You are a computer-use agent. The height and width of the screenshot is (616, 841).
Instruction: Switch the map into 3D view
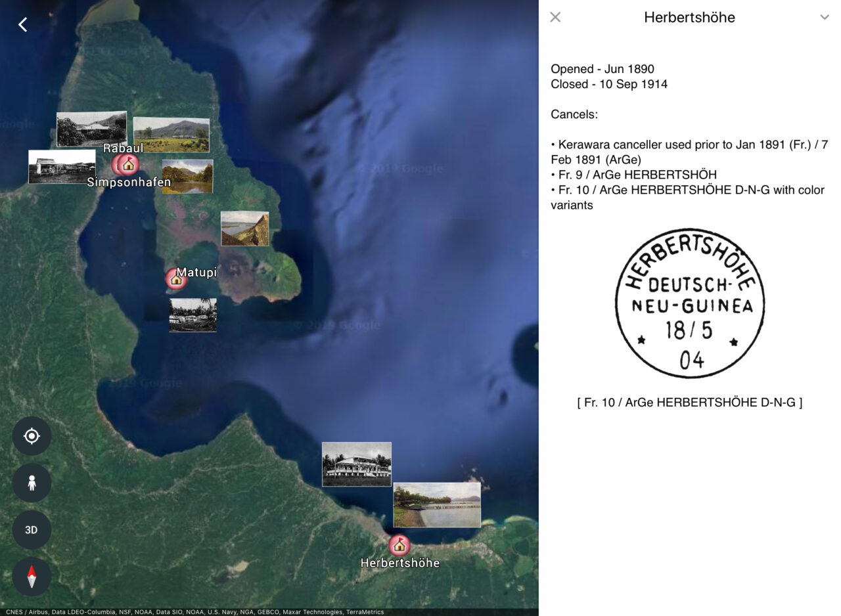[32, 530]
